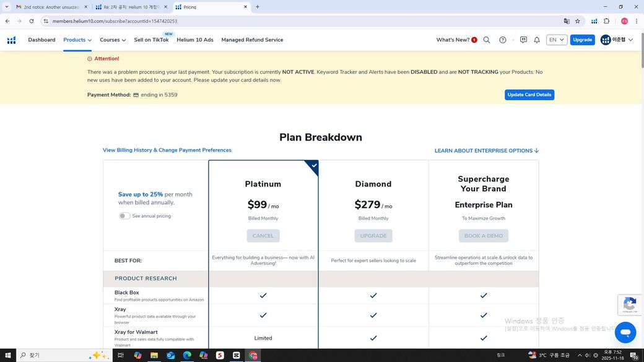Open the tab search chevron in Chrome
Image resolution: width=644 pixels, height=362 pixels.
point(7,7)
